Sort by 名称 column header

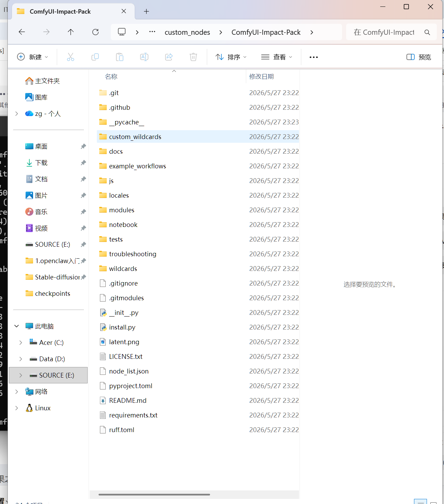111,77
